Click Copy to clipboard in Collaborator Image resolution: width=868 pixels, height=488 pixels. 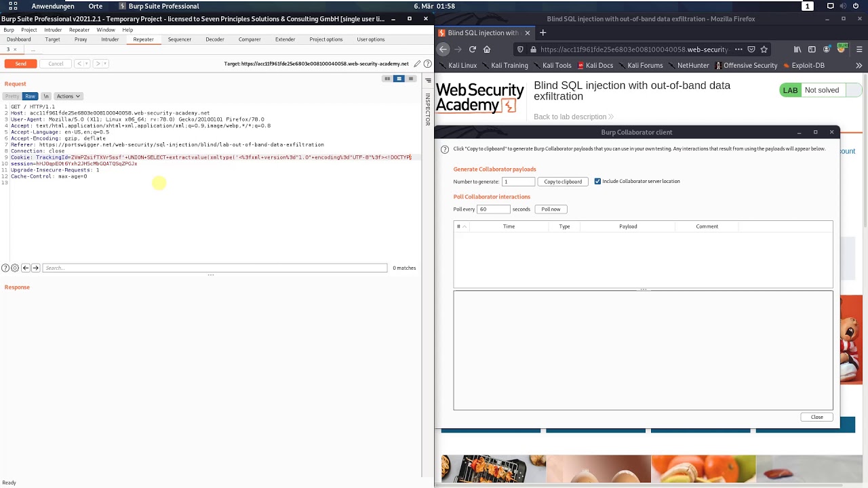tap(563, 182)
